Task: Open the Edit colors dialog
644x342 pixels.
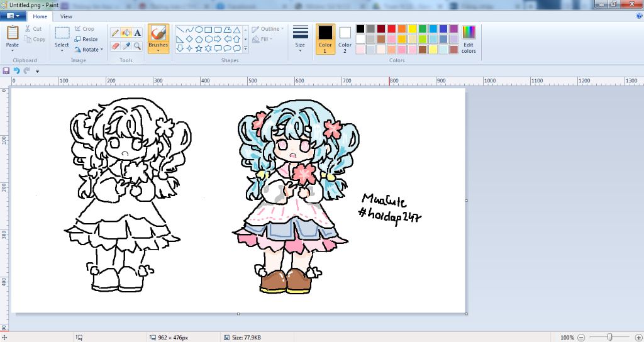Action: click(469, 39)
